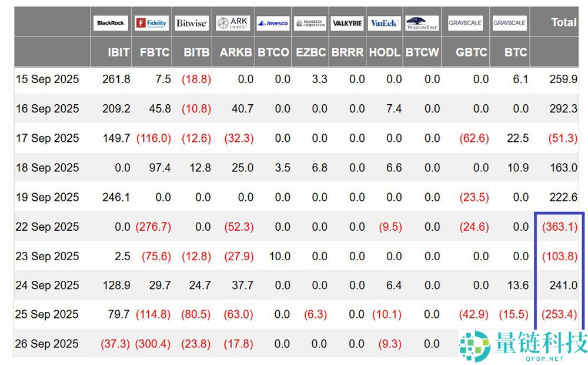Click the VanEck logo
Screen dimensions: 588x365
(x=384, y=23)
